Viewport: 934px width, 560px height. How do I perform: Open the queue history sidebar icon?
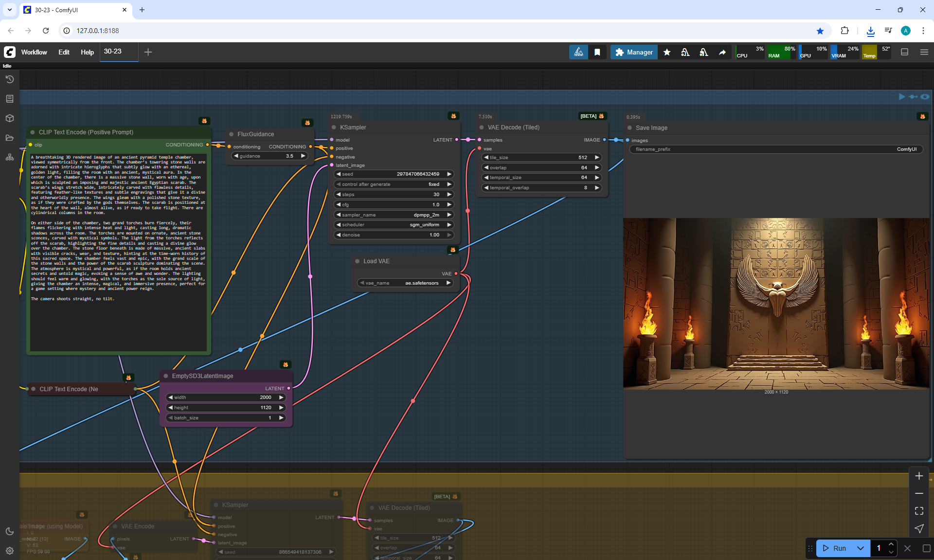(x=10, y=79)
